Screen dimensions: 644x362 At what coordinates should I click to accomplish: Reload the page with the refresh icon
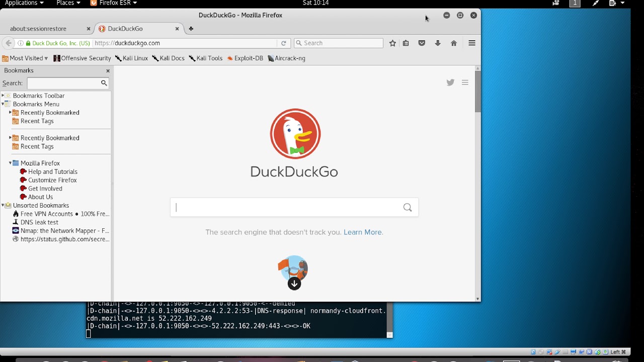pyautogui.click(x=284, y=43)
